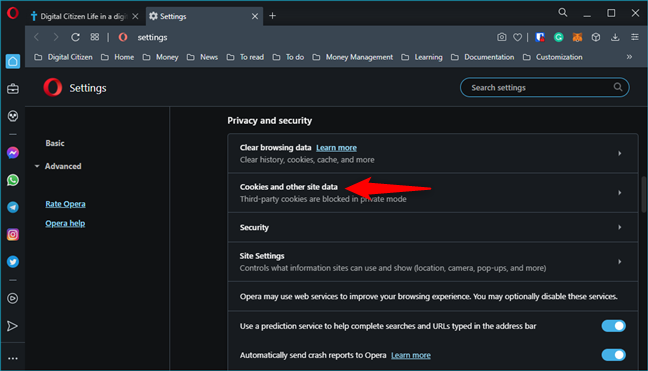Open the Grammarly extension icon

[559, 37]
